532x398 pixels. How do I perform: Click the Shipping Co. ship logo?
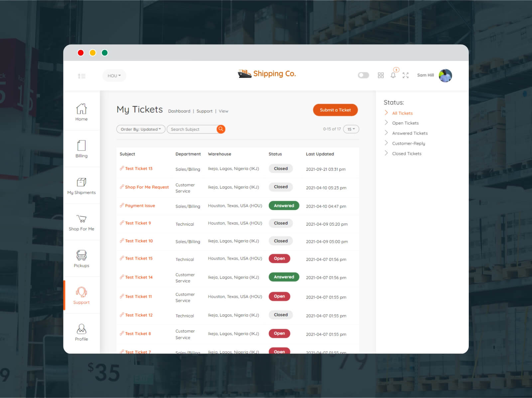point(267,74)
